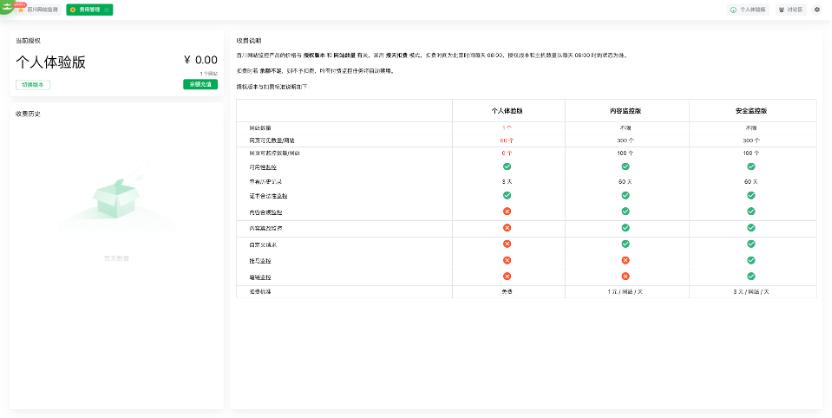Click the star icon on the 百川网站监测 tab
This screenshot has height=418, width=832.
pos(21,10)
